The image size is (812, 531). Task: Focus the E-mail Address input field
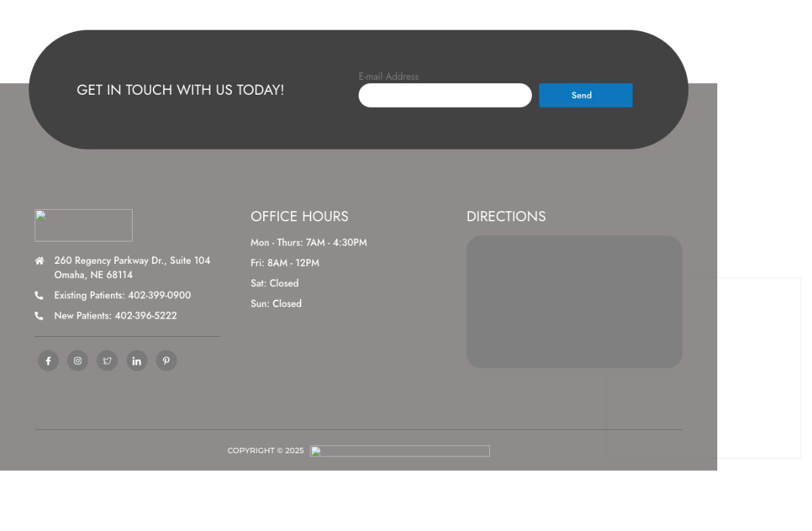[445, 95]
